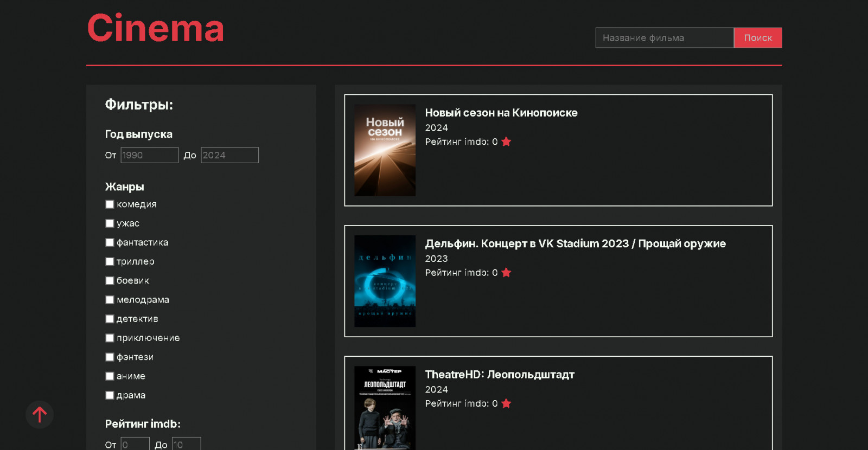Select the фэнтези genre checkbox
This screenshot has height=450, width=868.
pyautogui.click(x=110, y=357)
